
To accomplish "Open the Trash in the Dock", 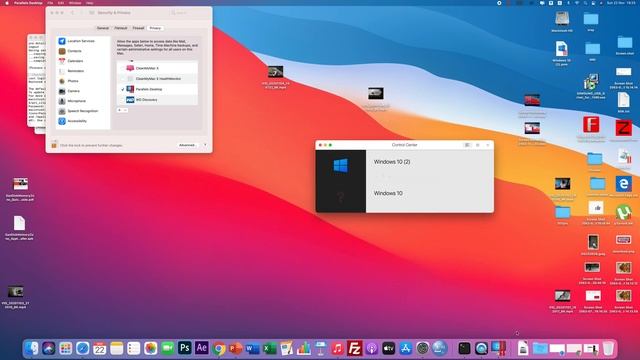I will coord(608,348).
